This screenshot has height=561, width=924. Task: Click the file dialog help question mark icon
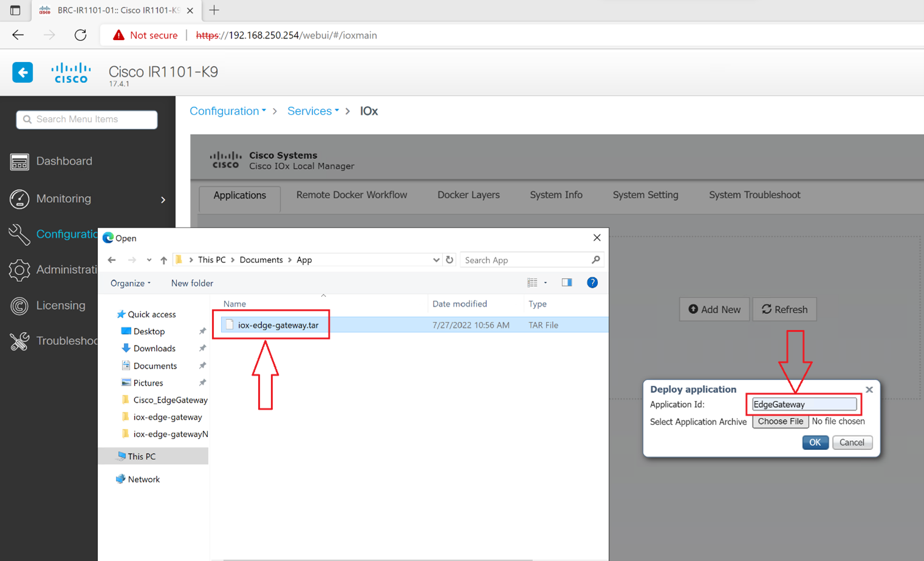592,283
